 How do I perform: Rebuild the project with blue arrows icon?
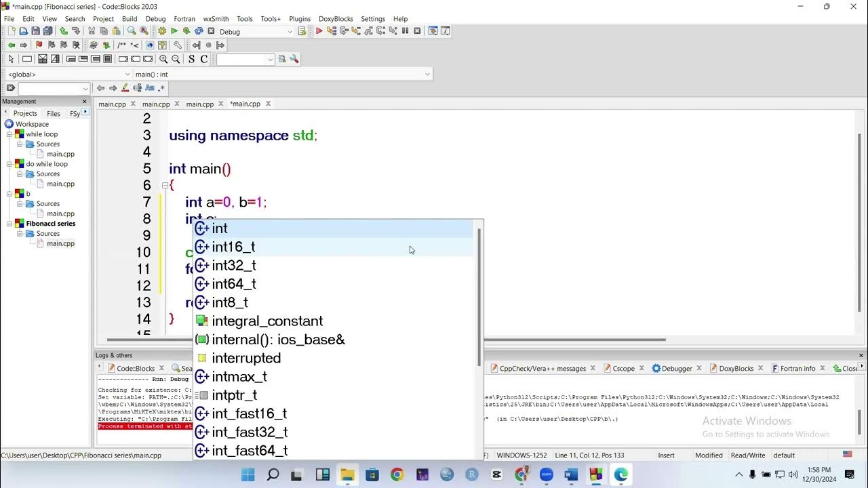199,31
